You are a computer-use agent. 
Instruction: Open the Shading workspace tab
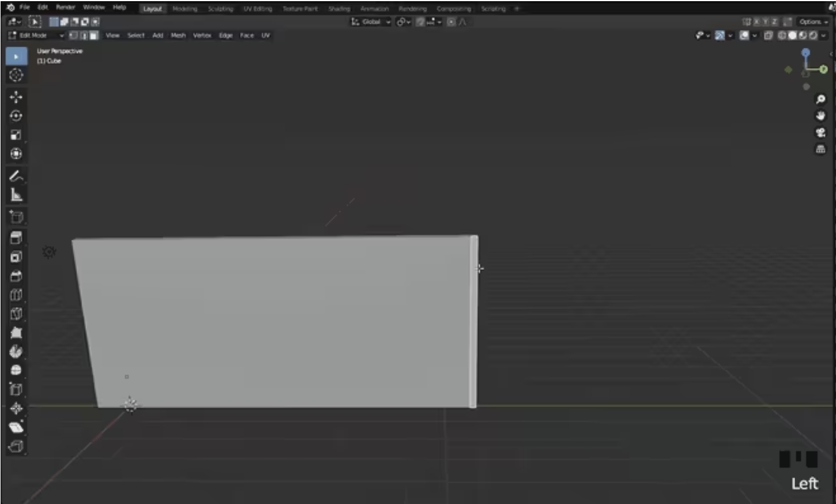click(x=339, y=9)
